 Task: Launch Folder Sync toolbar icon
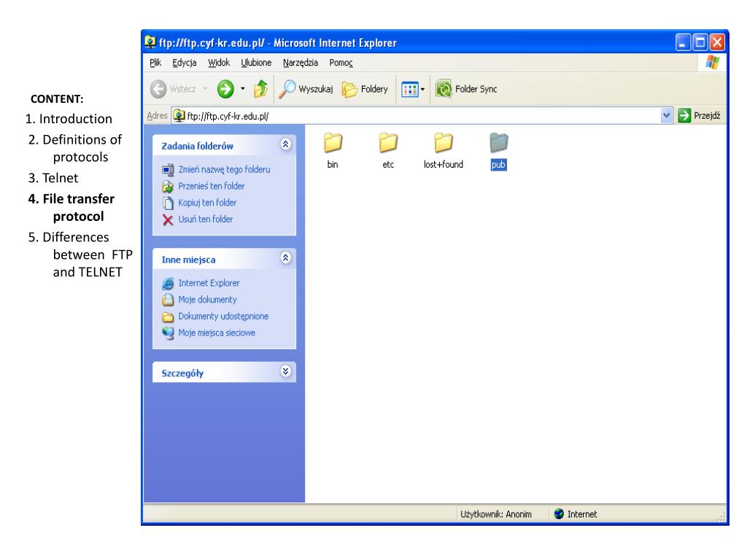tap(444, 89)
